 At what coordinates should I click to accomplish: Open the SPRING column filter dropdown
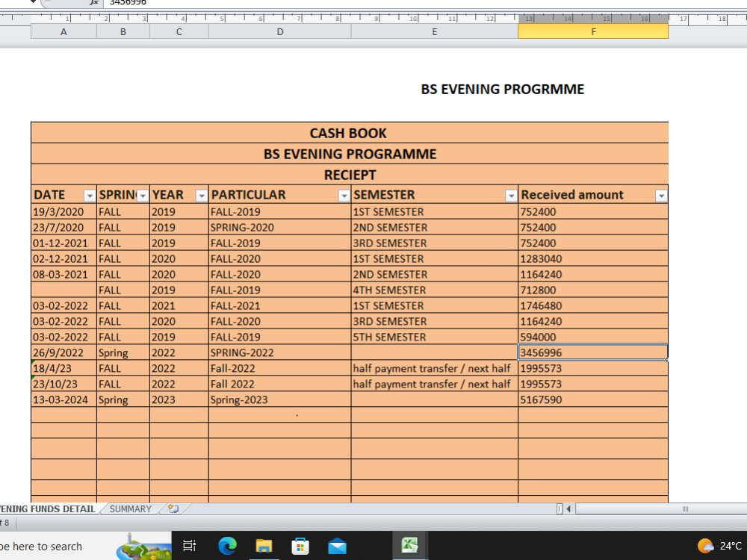[143, 196]
